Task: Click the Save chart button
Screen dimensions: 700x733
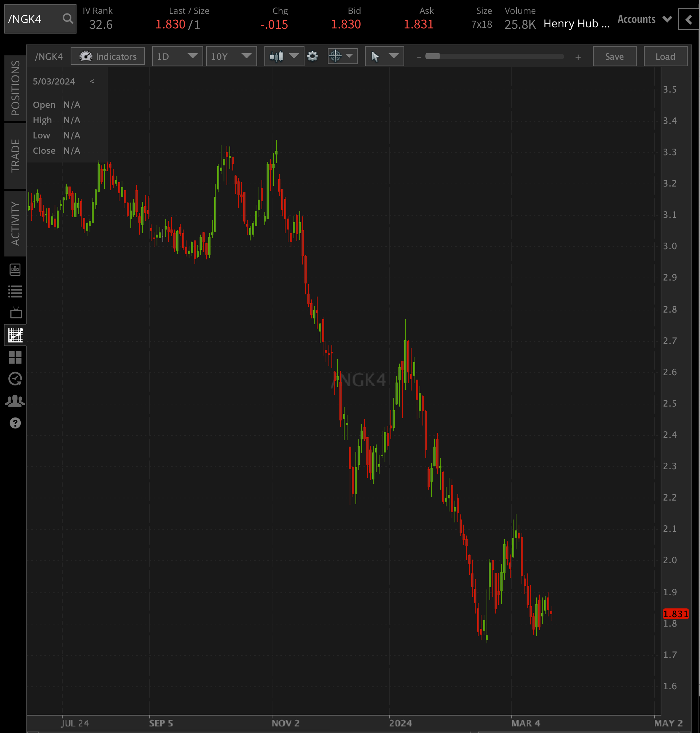Action: pyautogui.click(x=614, y=56)
